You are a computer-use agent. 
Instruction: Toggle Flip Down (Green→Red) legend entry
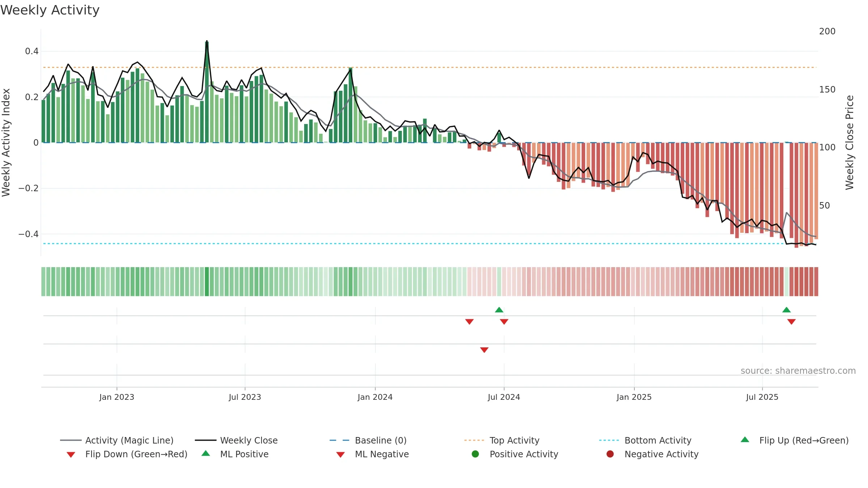click(127, 454)
